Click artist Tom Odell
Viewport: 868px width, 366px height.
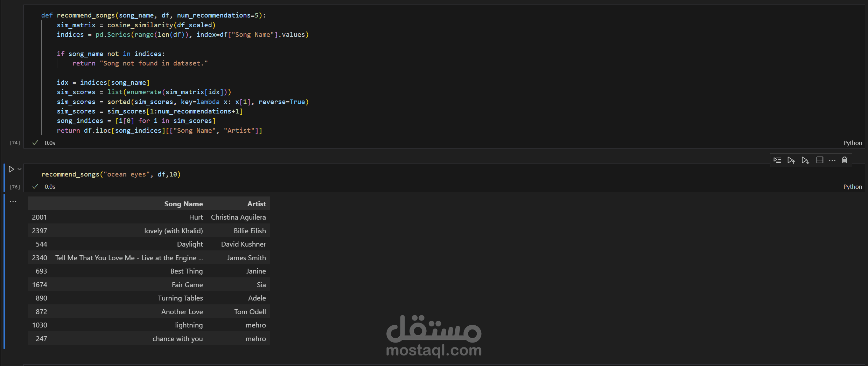point(250,312)
